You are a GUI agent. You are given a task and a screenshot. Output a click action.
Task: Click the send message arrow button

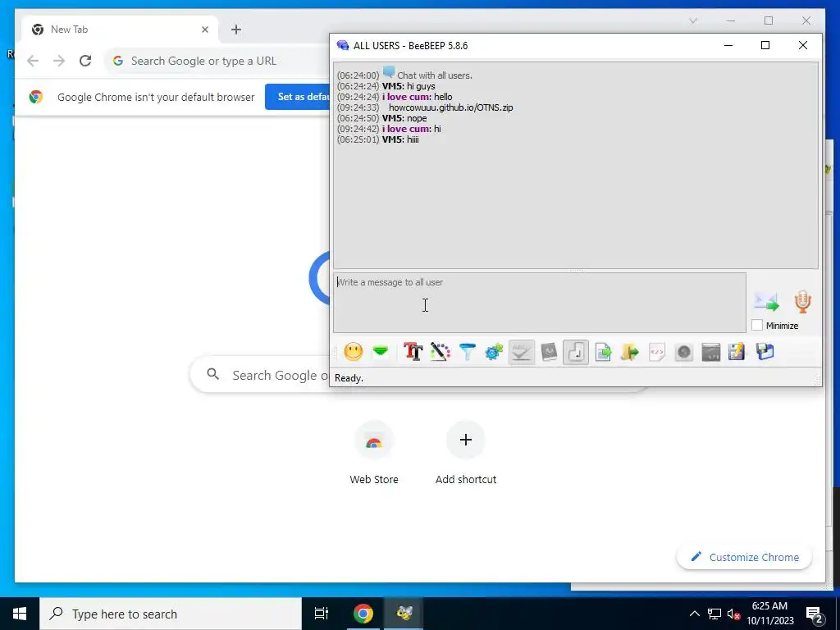click(767, 302)
